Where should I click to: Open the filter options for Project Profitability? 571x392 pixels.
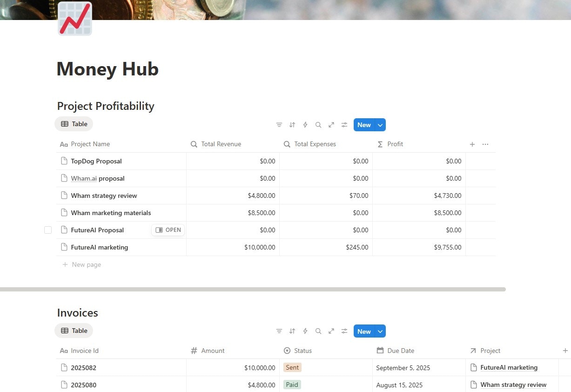pos(279,124)
